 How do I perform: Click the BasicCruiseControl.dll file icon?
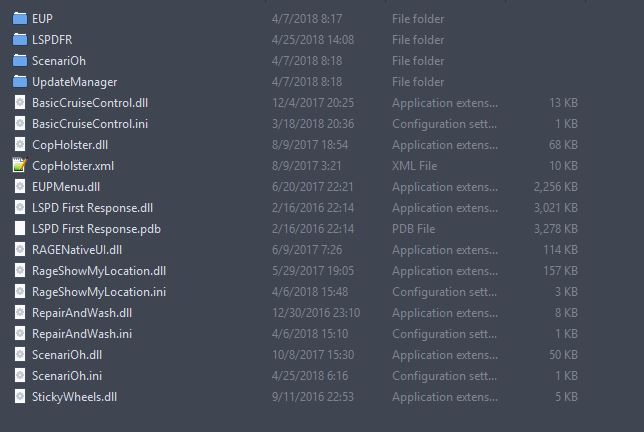click(x=19, y=102)
